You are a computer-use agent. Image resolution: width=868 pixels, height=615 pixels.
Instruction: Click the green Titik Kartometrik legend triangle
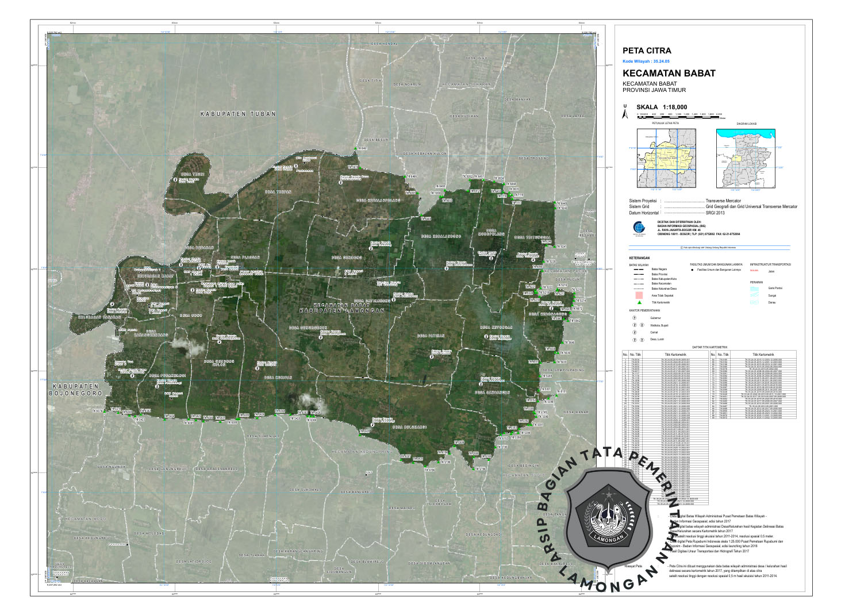tap(639, 302)
